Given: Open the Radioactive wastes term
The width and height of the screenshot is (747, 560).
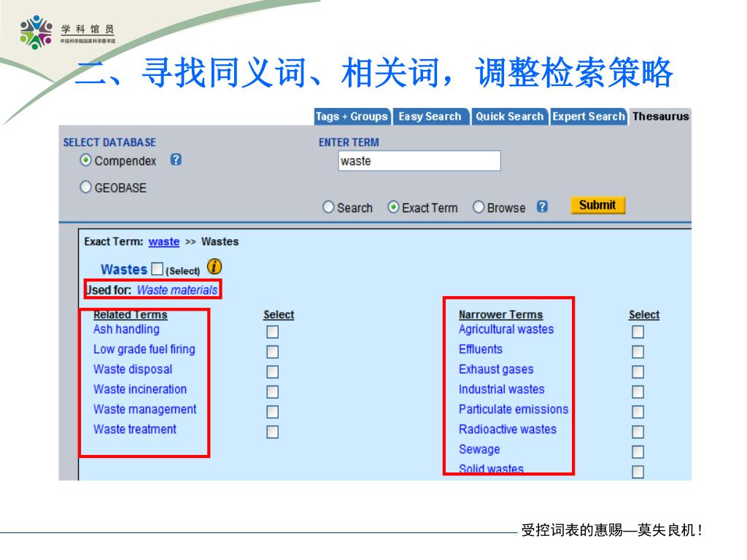Looking at the screenshot, I should pos(508,429).
